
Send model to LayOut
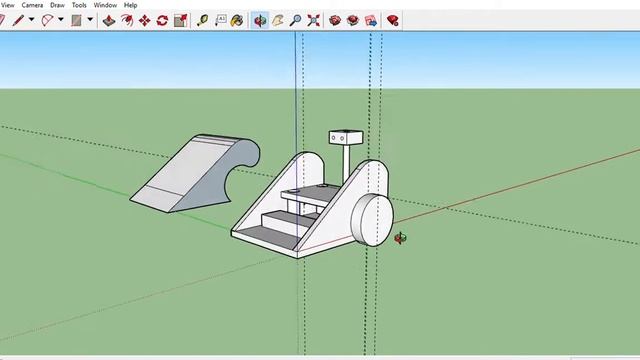(x=371, y=20)
